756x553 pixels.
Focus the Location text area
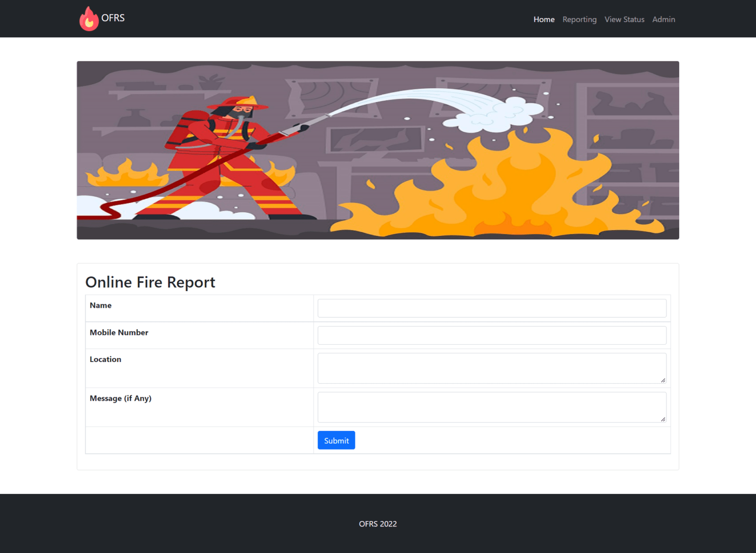[492, 367]
